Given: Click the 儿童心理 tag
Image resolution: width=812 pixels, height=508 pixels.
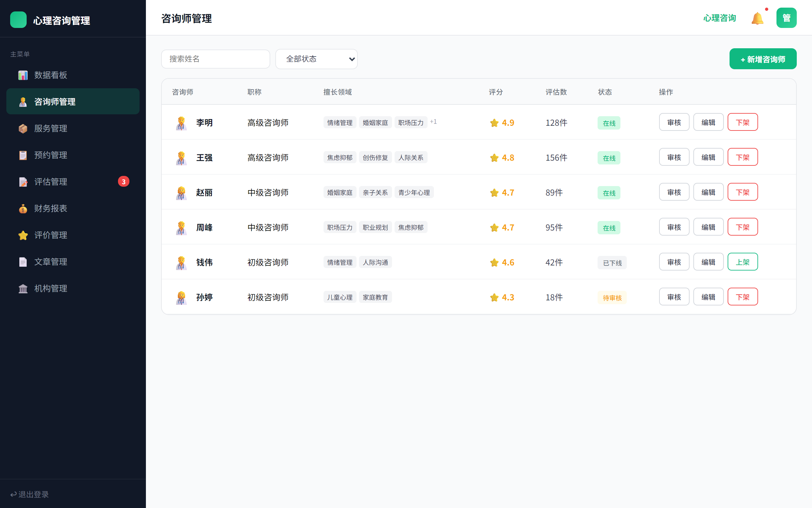Looking at the screenshot, I should [x=340, y=297].
